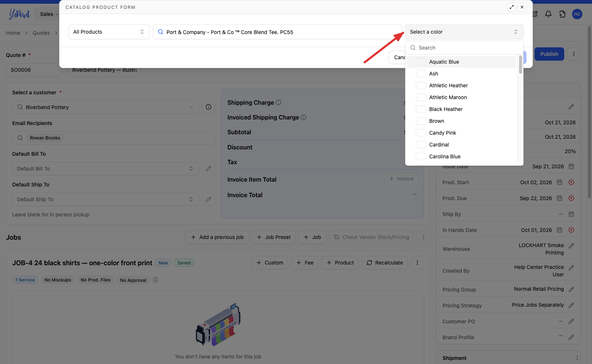View Riverbend Pottery customer info icon
Image resolution: width=592 pixels, height=364 pixels.
point(209,107)
